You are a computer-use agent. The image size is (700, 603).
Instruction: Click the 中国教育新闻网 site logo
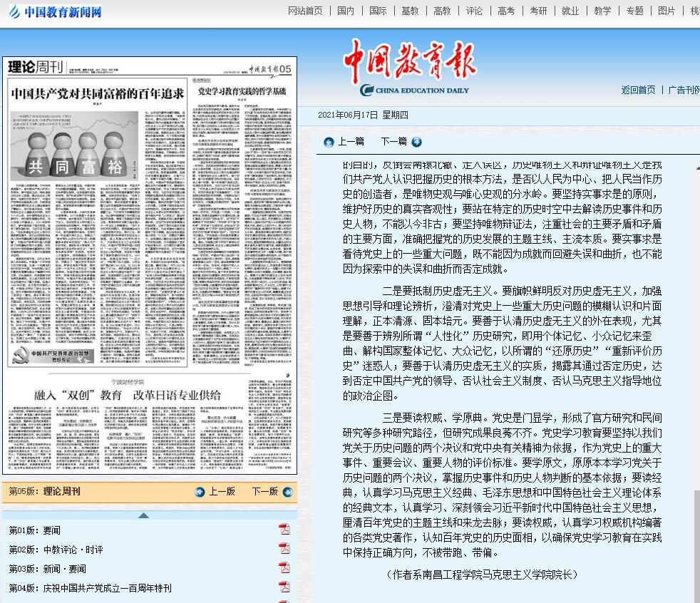click(56, 11)
